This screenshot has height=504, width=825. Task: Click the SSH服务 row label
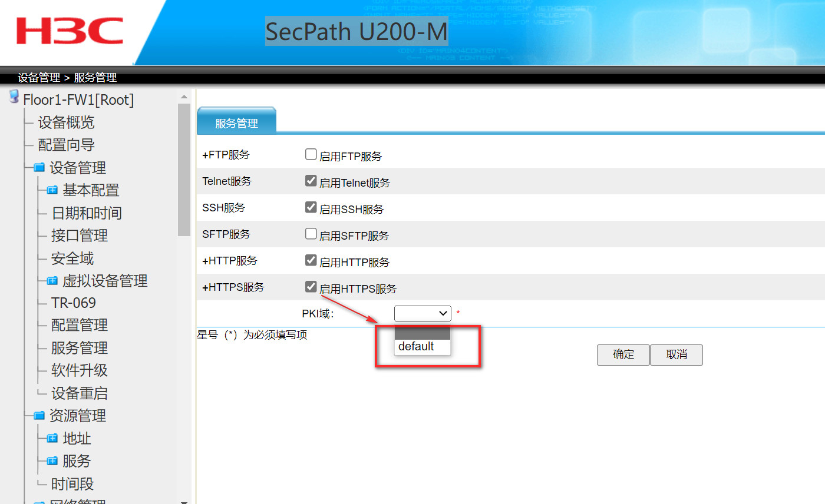[223, 208]
